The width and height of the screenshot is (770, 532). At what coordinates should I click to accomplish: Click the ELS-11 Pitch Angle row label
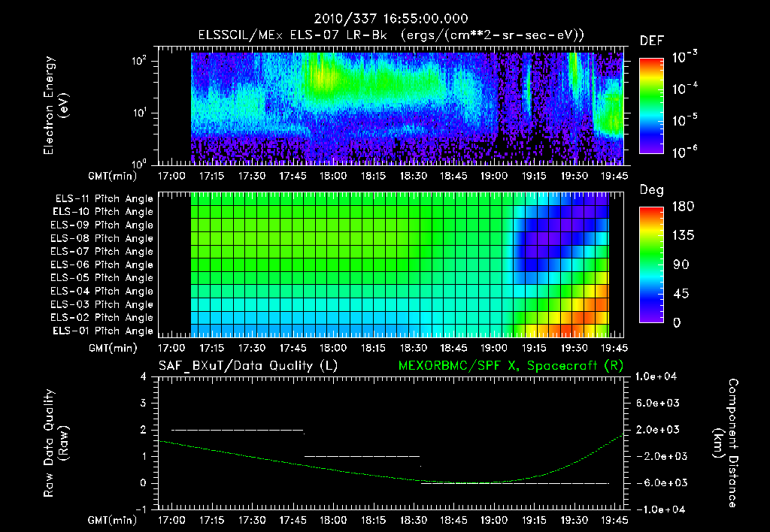tap(104, 199)
